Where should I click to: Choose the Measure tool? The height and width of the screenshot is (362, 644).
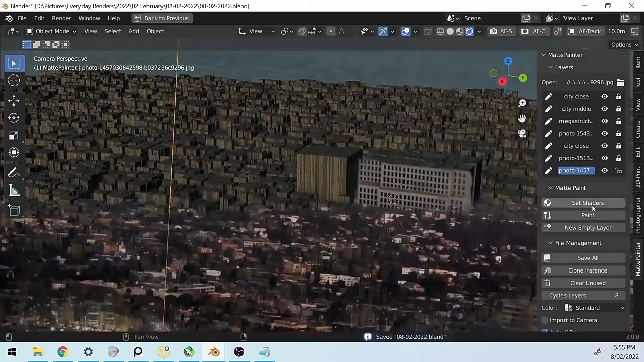(14, 191)
